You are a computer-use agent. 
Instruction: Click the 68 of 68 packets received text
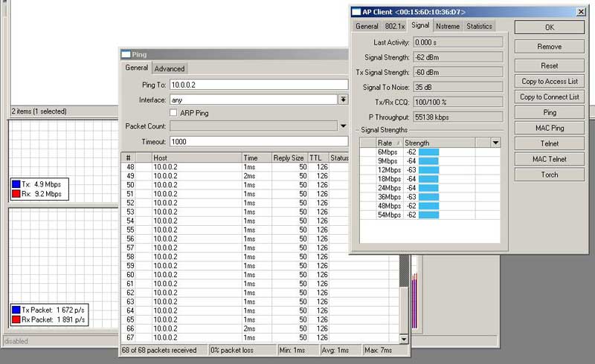coord(159,351)
